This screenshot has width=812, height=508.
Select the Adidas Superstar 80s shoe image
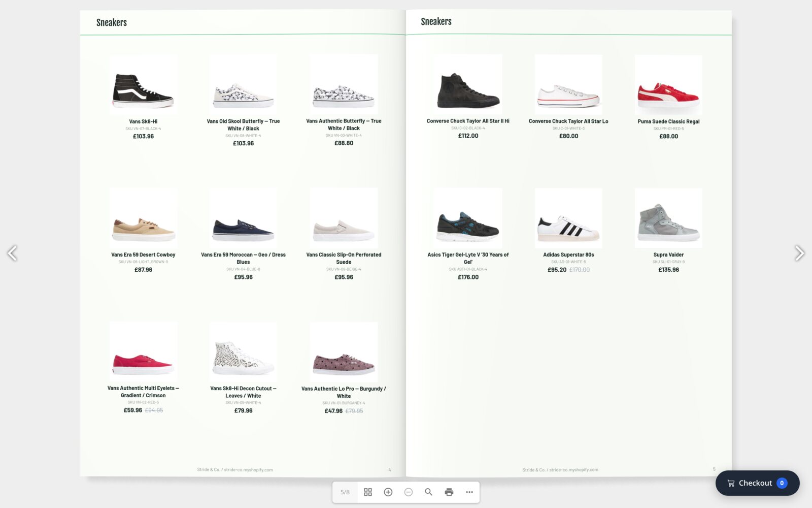[568, 218]
